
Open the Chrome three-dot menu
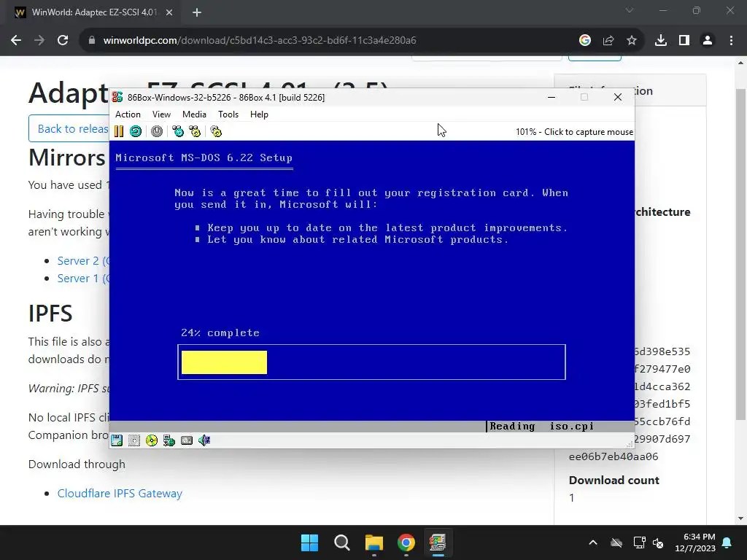pyautogui.click(x=731, y=41)
